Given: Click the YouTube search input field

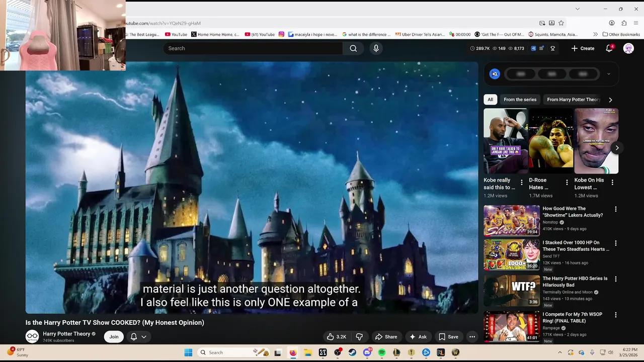Looking at the screenshot, I should point(253,48).
